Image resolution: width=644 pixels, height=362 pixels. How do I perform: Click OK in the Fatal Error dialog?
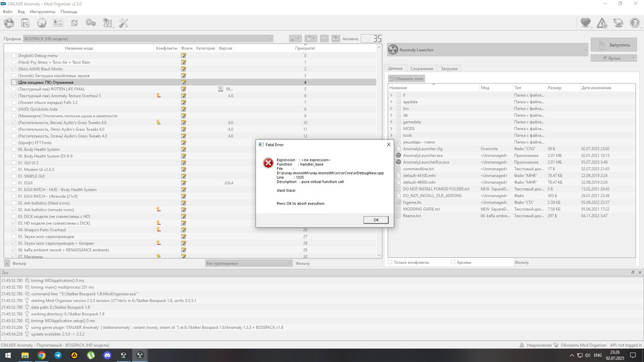[x=376, y=220]
